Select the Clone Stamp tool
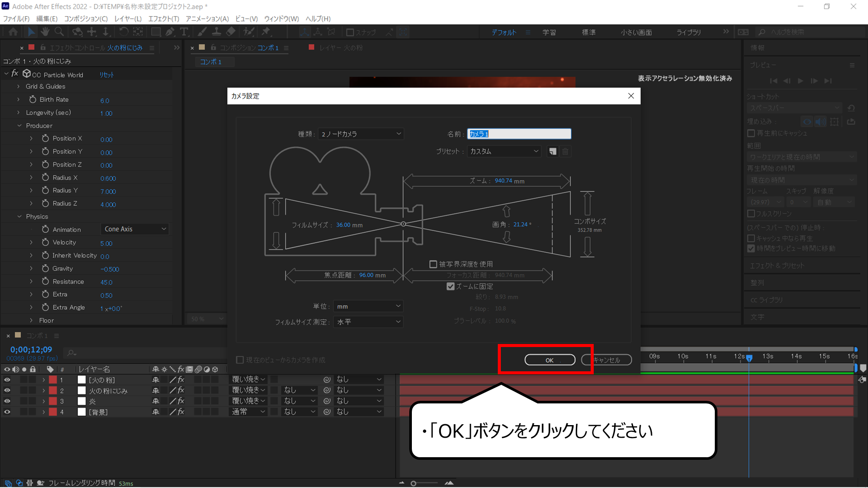868x488 pixels. 217,32
